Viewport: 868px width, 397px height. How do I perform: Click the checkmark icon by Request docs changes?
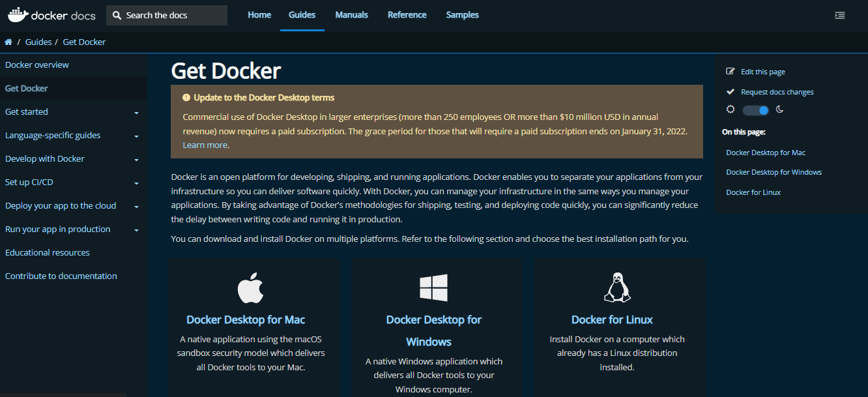tap(731, 92)
